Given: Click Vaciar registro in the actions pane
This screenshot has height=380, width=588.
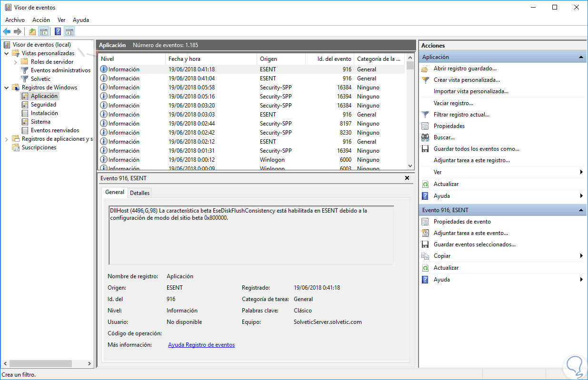Looking at the screenshot, I should 453,103.
